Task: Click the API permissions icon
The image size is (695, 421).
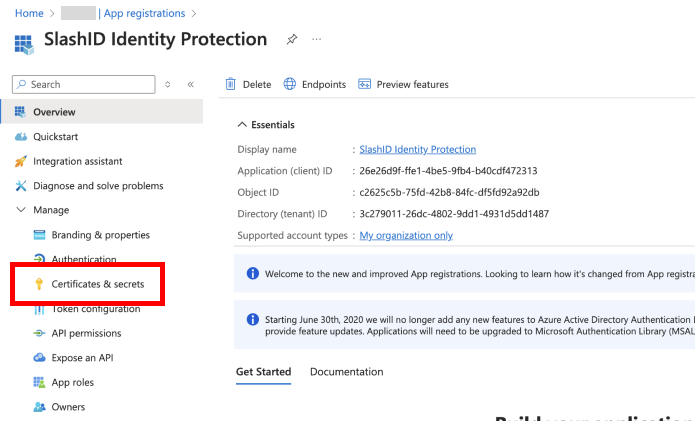Action: (x=40, y=333)
